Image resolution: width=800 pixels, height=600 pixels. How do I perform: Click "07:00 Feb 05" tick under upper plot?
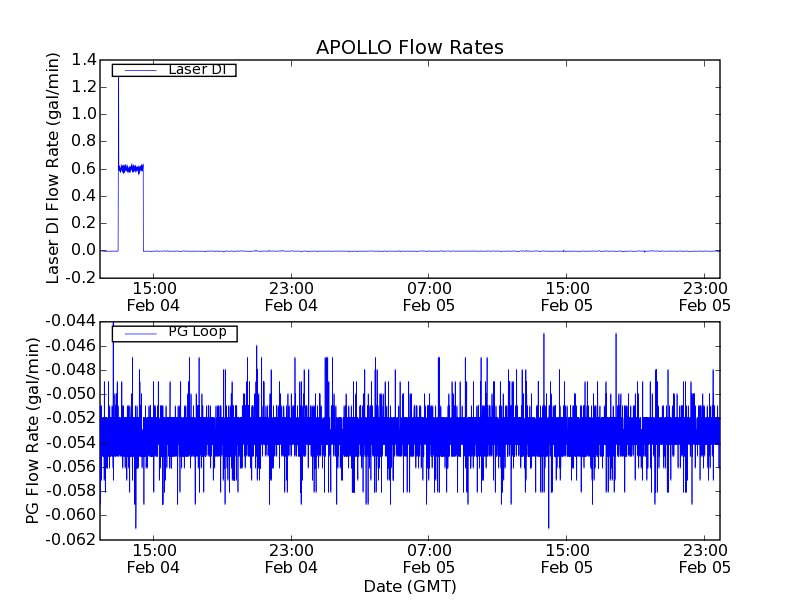click(x=429, y=295)
